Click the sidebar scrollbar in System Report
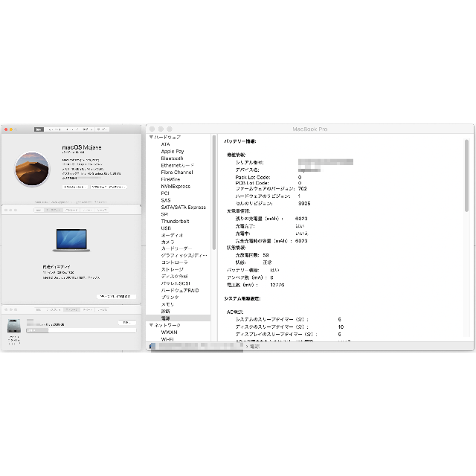Viewport: 476px width, 476px height. tap(214, 192)
